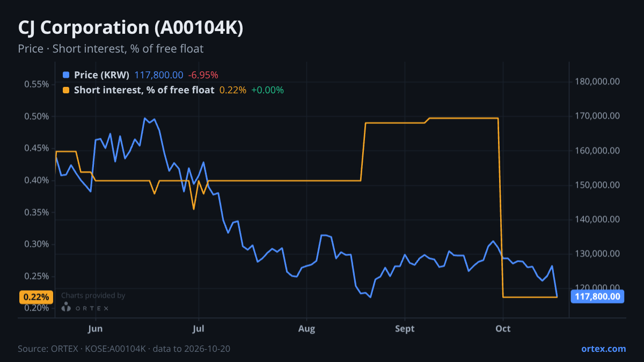This screenshot has width=644, height=362.
Task: Click the 117,800.00 price value in legend
Action: (159, 75)
